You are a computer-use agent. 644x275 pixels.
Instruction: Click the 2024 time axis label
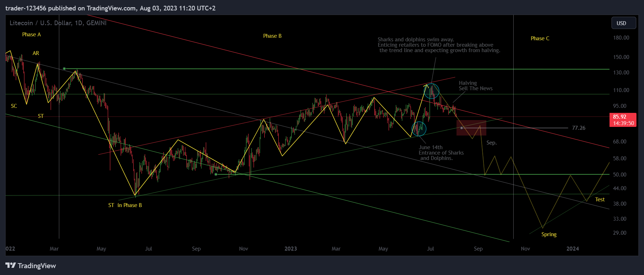[x=573, y=249]
